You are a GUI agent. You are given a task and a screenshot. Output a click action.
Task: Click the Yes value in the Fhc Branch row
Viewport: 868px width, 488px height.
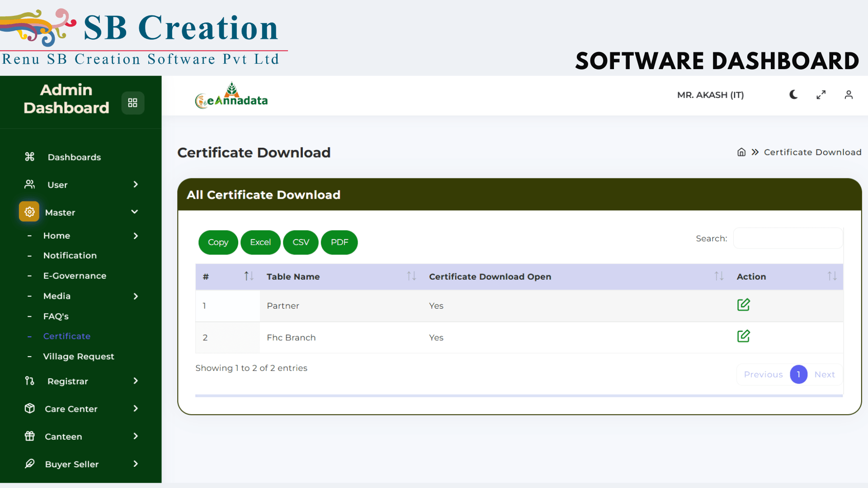pyautogui.click(x=436, y=338)
